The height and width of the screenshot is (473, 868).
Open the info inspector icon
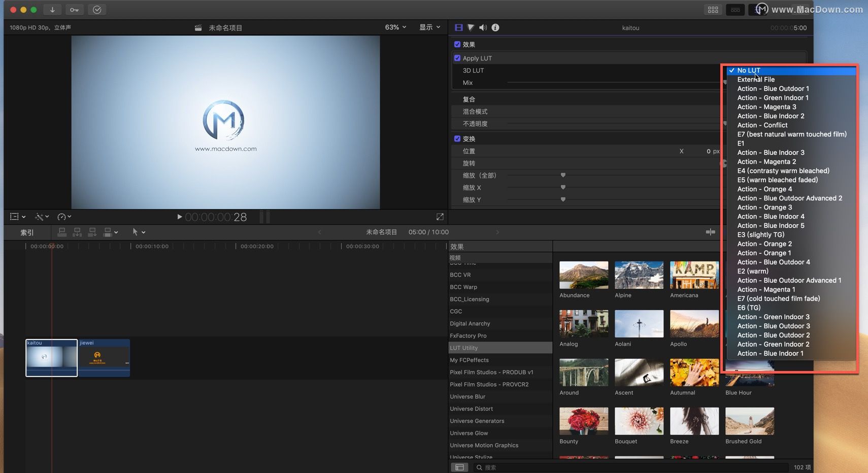(x=495, y=27)
